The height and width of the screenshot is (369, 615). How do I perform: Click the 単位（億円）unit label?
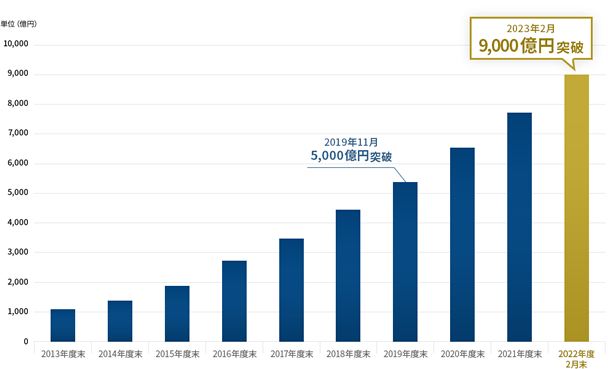[18, 24]
